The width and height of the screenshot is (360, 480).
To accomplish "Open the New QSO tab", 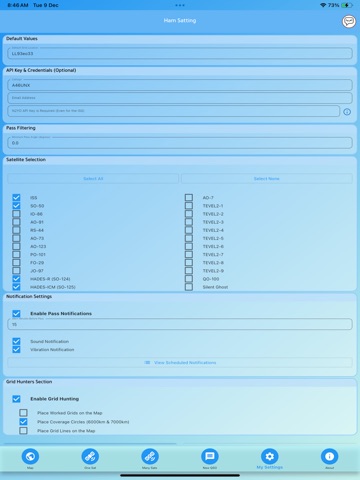I will 210,456.
